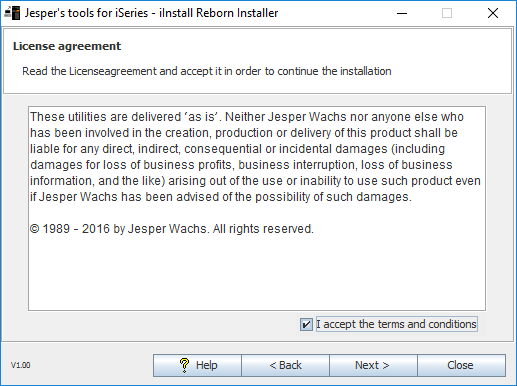
Task: Click inside the license disclaimer paragraph
Action: [x=255, y=157]
